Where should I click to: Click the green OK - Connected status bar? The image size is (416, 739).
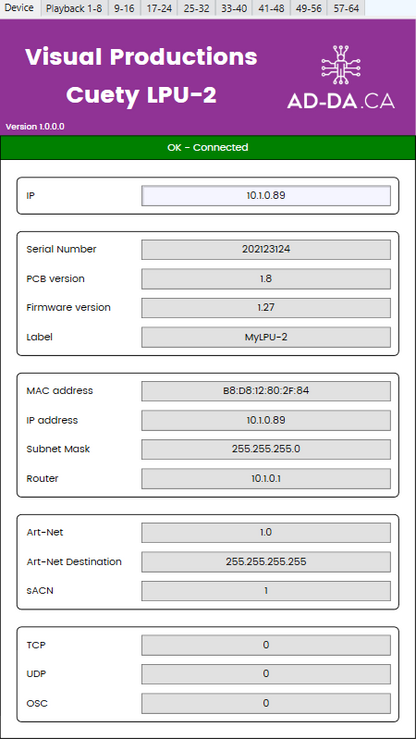tap(208, 148)
